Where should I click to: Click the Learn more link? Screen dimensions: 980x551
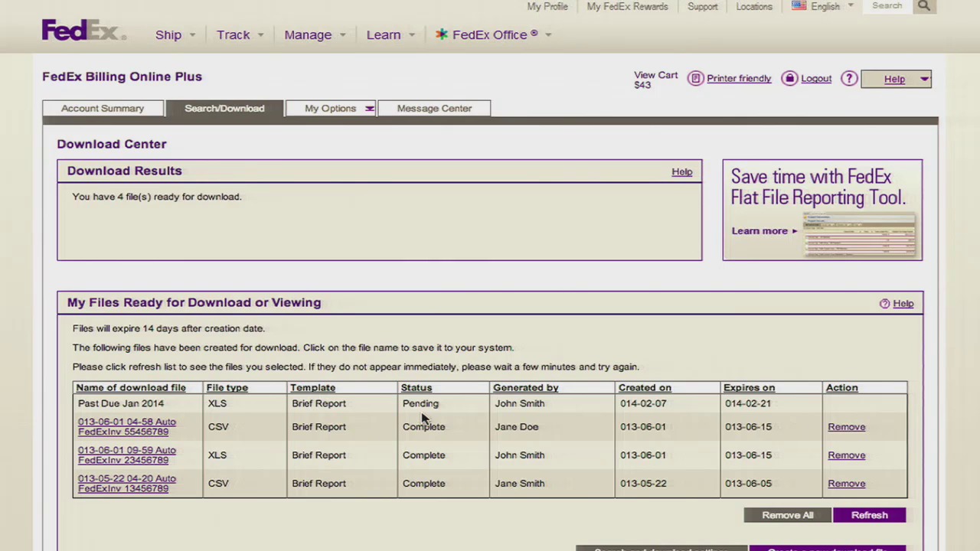pos(759,230)
